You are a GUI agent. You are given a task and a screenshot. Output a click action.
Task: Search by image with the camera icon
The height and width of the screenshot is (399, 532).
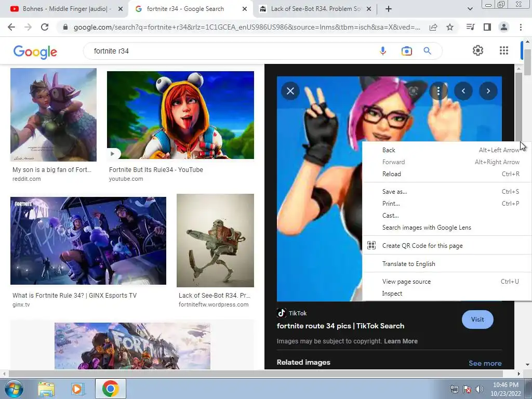pos(406,51)
